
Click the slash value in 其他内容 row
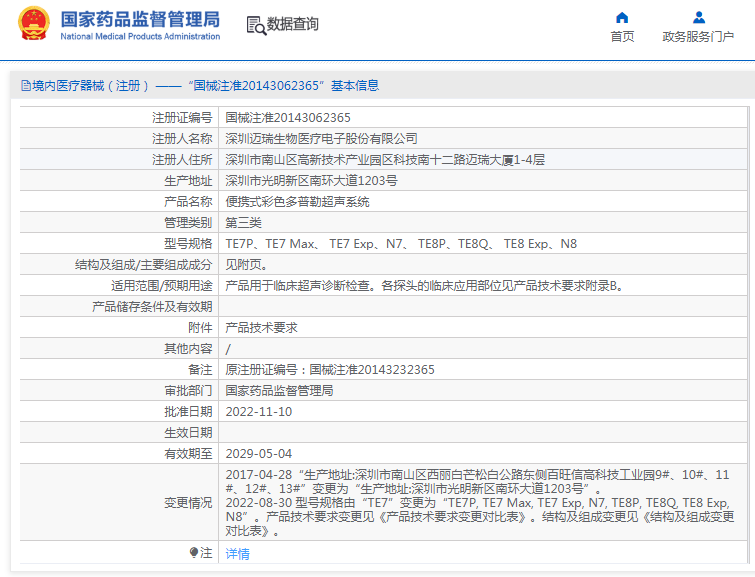pyautogui.click(x=228, y=349)
